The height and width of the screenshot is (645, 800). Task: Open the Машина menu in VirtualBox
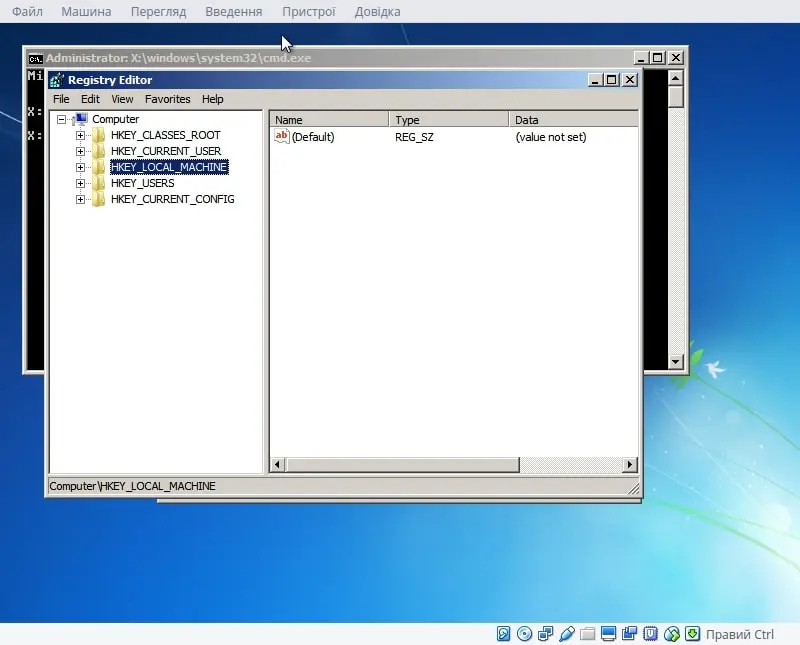pyautogui.click(x=86, y=11)
